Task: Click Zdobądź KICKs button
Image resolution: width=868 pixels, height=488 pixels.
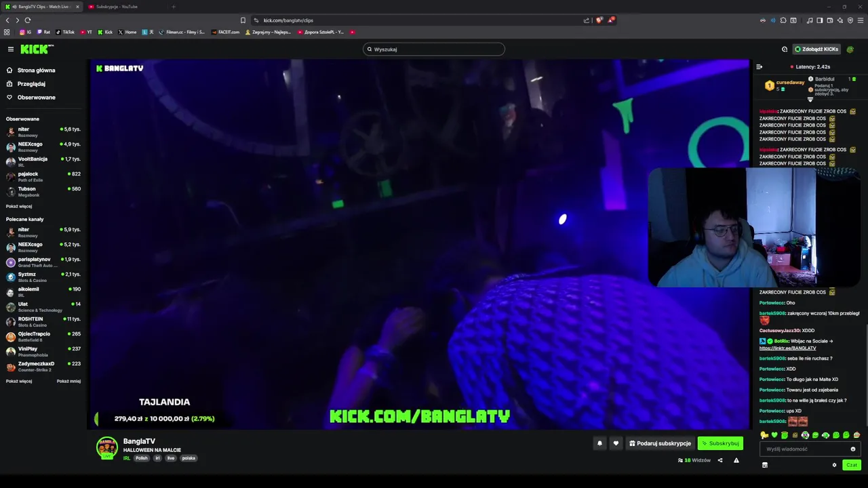Action: tap(816, 49)
